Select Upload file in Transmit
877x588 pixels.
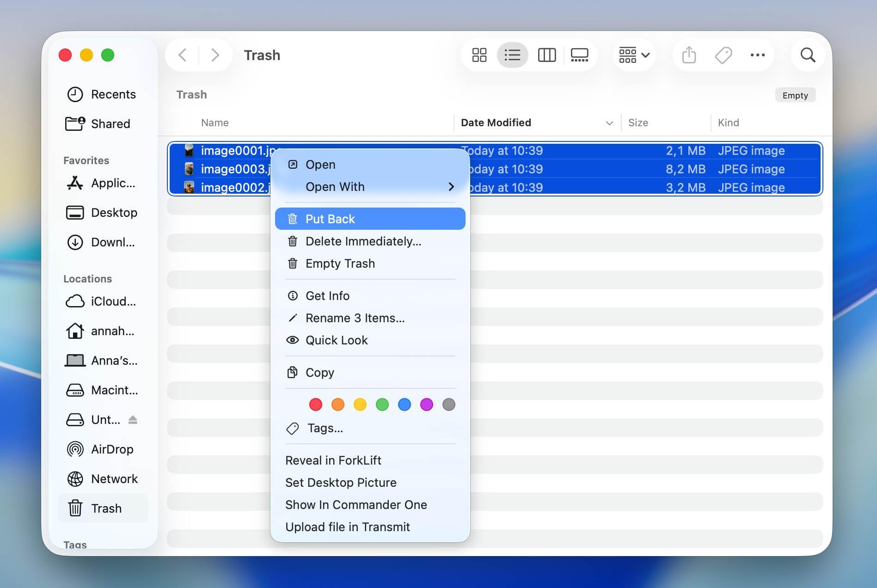tap(370, 527)
